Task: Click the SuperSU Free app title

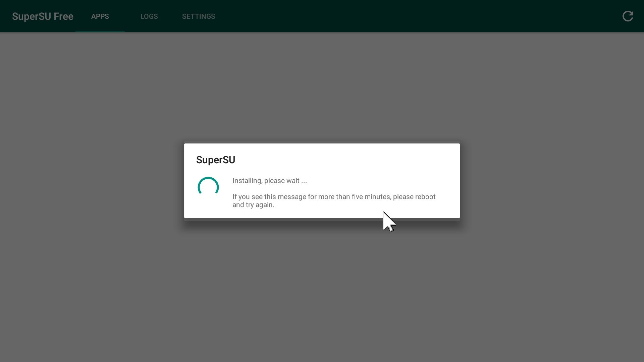Action: point(43,16)
